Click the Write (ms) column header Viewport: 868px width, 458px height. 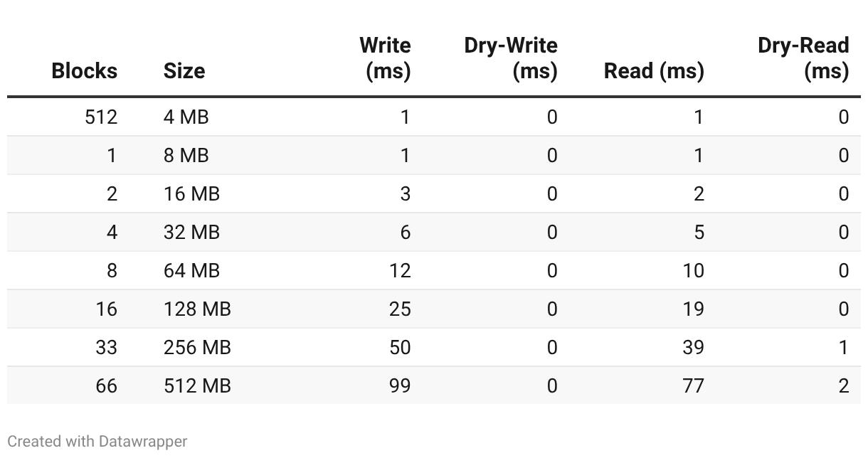pyautogui.click(x=385, y=58)
